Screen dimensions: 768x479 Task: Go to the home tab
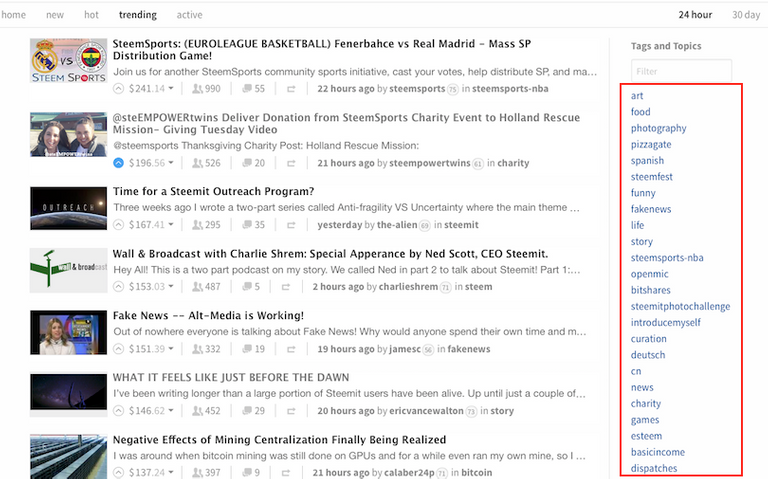(x=14, y=15)
